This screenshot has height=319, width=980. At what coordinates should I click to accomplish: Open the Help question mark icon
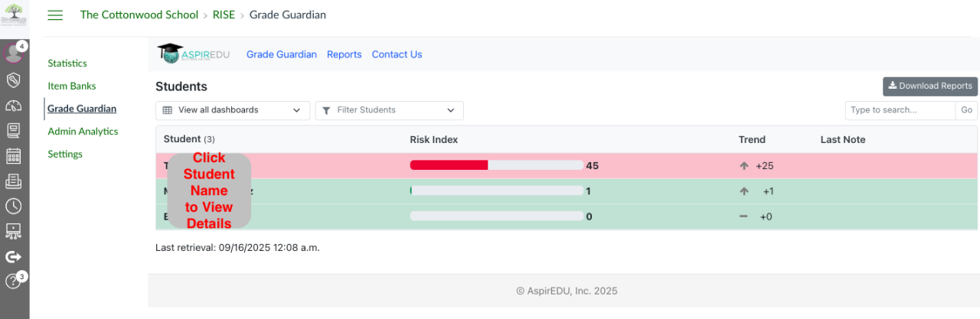click(13, 282)
